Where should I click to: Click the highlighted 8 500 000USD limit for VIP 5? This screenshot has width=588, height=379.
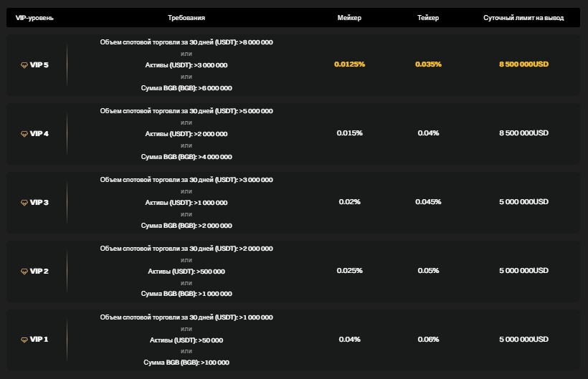[x=523, y=64]
